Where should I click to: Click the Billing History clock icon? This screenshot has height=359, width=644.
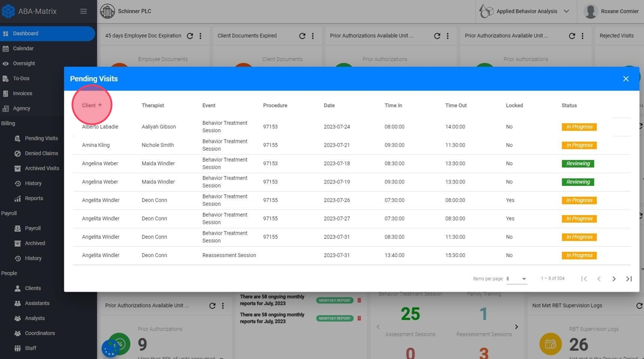[17, 183]
